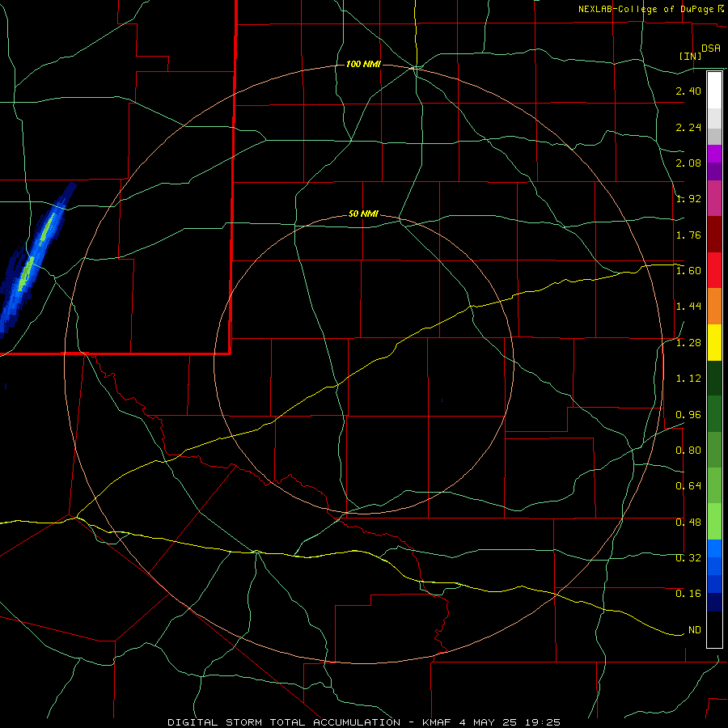Click the 0.16 legend value
Screen dimensions: 728x728
(x=688, y=594)
